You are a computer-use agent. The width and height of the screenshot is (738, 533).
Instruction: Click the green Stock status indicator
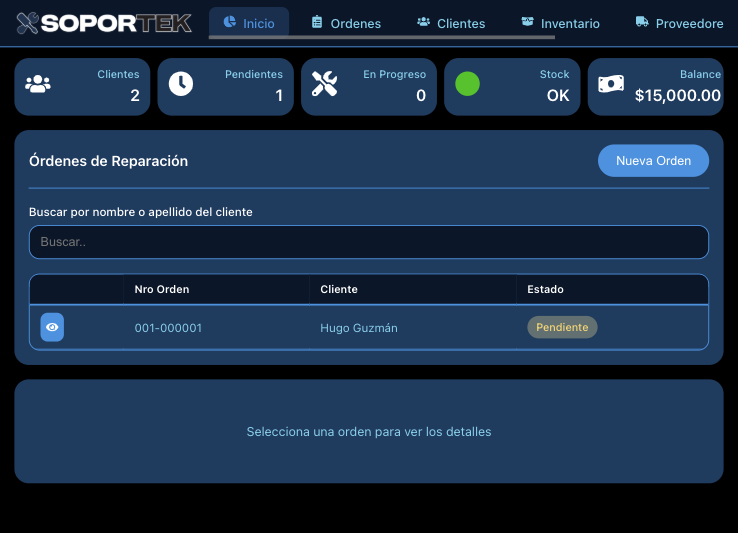(x=467, y=84)
